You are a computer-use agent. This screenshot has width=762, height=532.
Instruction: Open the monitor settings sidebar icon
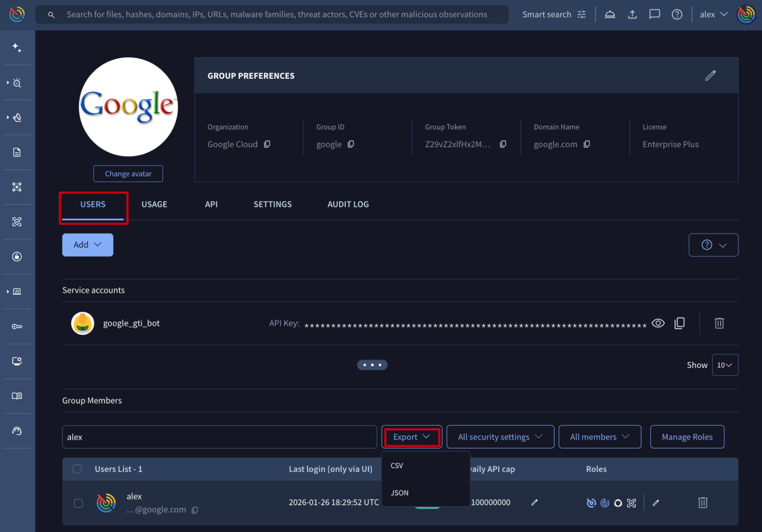click(x=17, y=361)
